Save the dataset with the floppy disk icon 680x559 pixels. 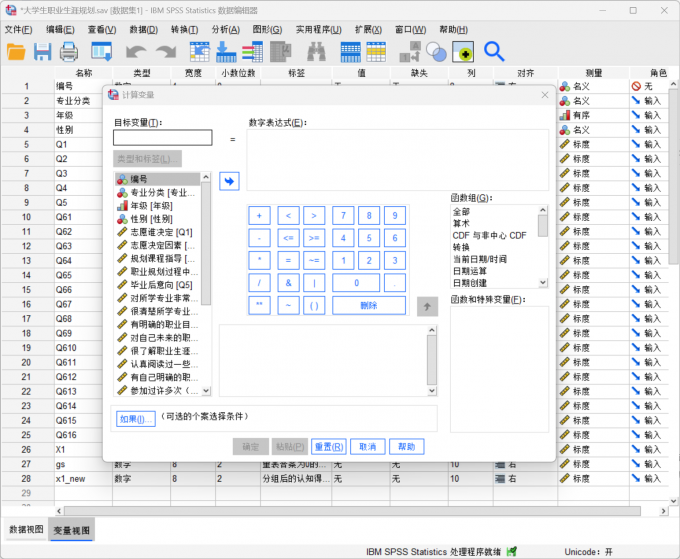pos(42,52)
